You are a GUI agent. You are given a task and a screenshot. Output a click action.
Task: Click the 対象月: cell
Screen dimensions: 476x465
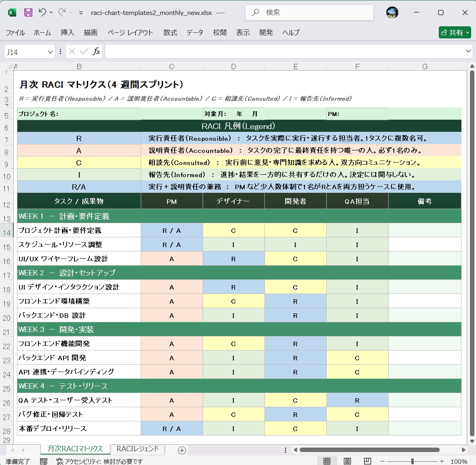click(265, 114)
